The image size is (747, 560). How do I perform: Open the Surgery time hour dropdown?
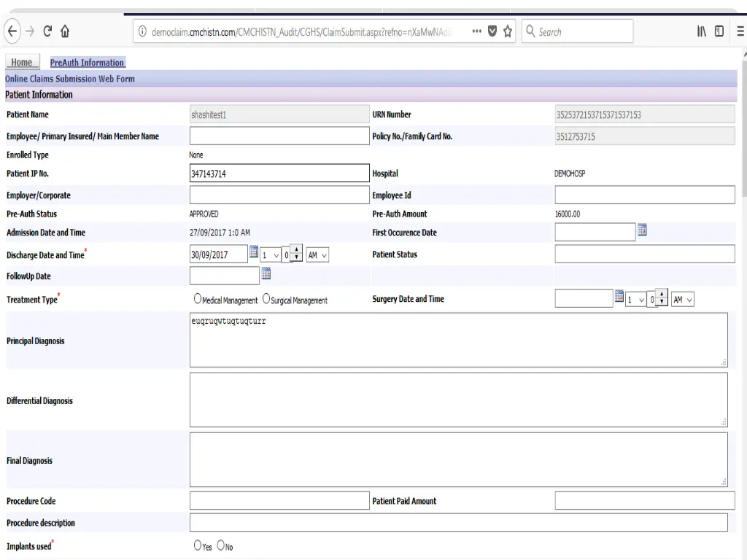pyautogui.click(x=635, y=300)
